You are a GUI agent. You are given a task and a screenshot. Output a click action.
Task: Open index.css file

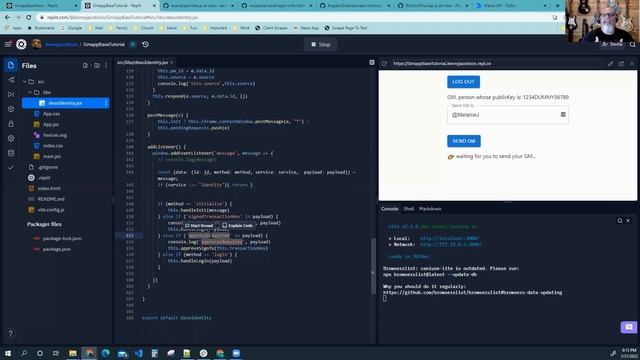[53, 146]
